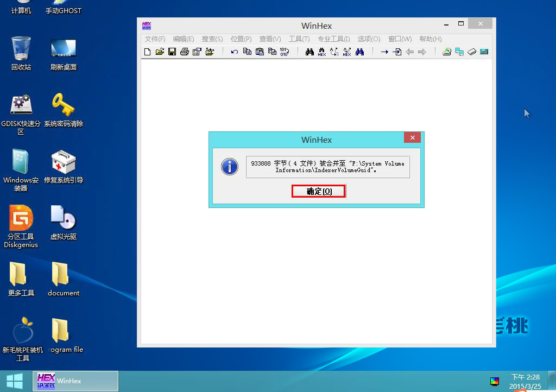Open the 查看(V) menu

[270, 39]
